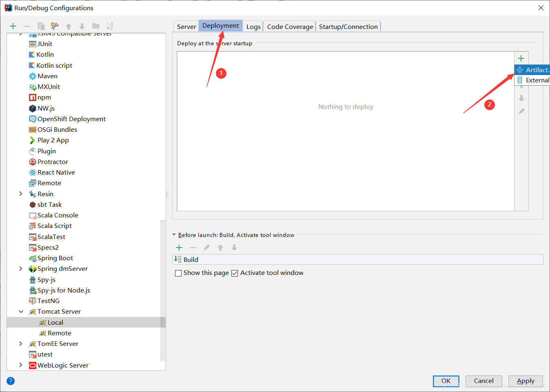The image size is (550, 392).
Task: Create new folder icon in left toolbar
Action: (96, 26)
